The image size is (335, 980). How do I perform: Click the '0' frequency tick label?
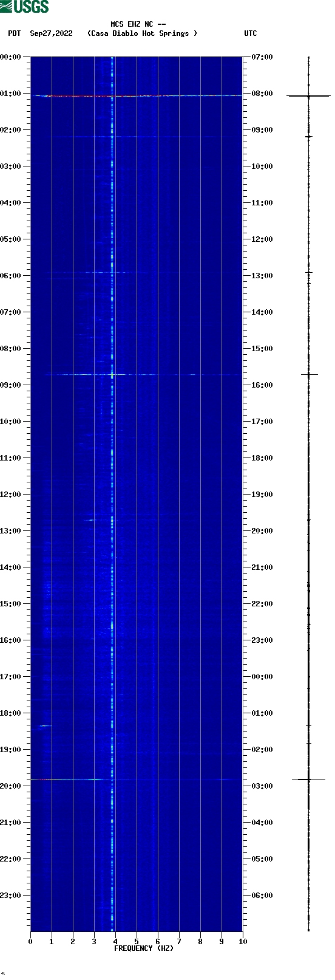click(30, 942)
